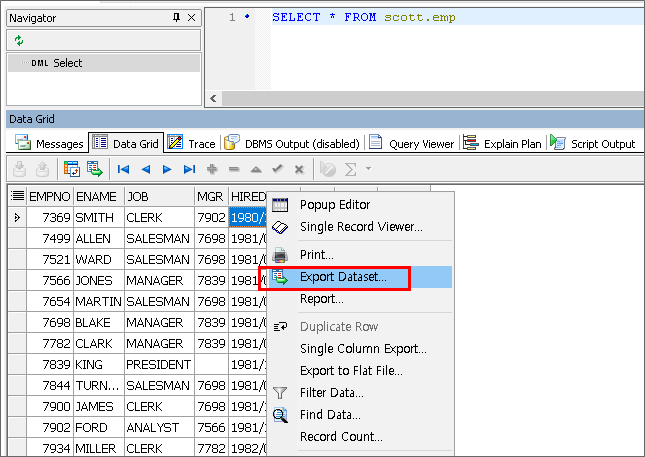Open the Trace tab

192,144
